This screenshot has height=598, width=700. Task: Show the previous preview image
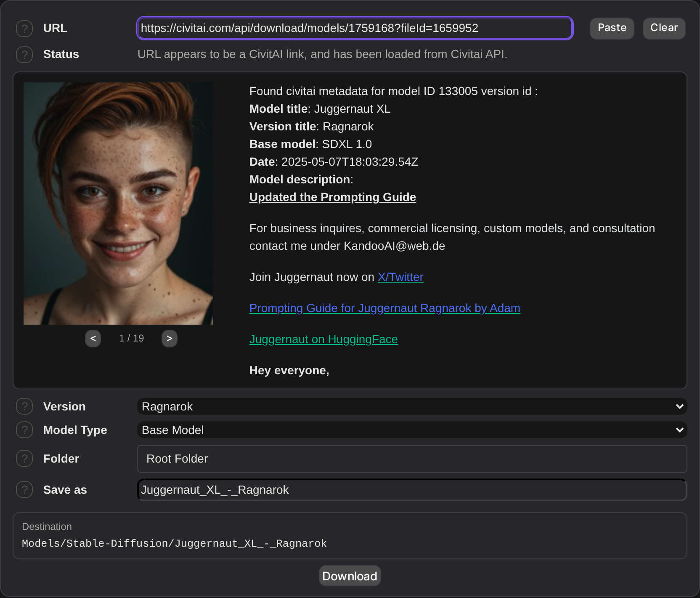[x=93, y=339]
